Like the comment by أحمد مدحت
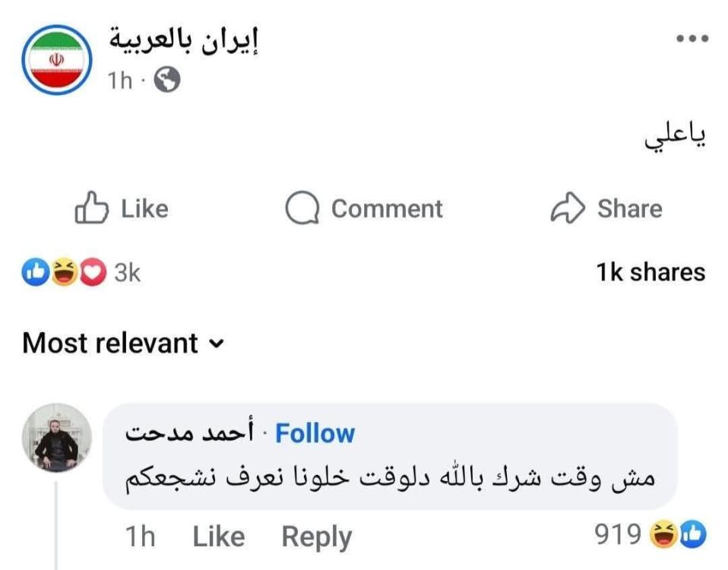 (219, 537)
